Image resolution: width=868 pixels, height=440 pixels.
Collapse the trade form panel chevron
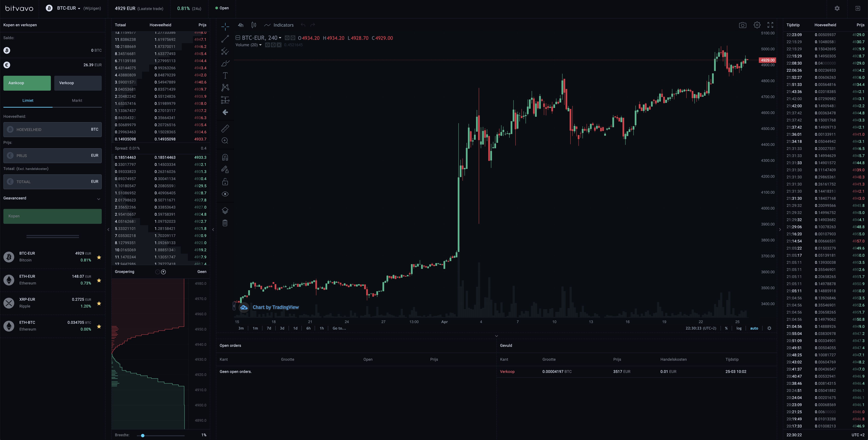(108, 230)
